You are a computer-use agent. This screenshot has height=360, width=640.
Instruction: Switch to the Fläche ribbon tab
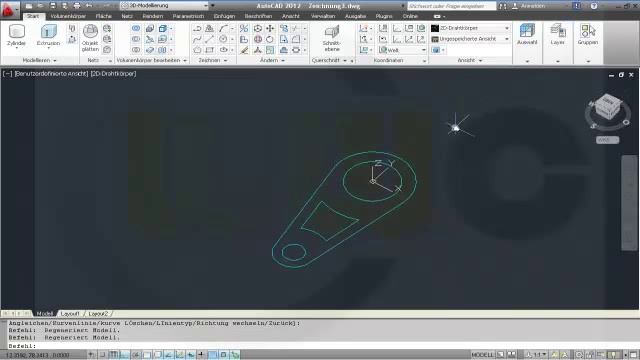104,16
